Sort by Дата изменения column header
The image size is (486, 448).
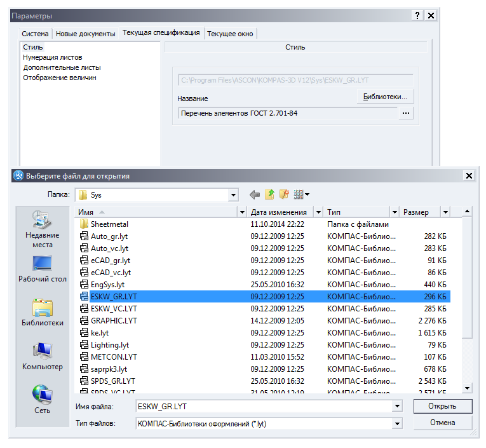coord(278,212)
